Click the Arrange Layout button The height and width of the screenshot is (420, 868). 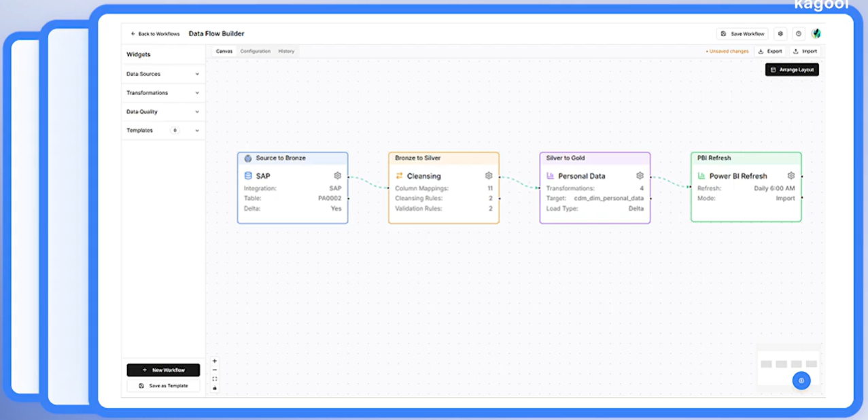[792, 69]
